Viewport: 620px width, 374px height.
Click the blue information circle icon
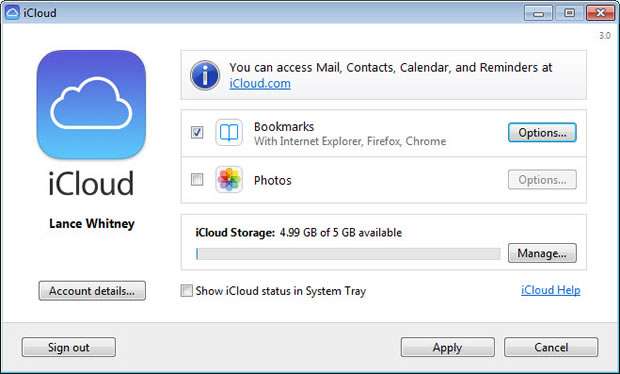tap(205, 75)
